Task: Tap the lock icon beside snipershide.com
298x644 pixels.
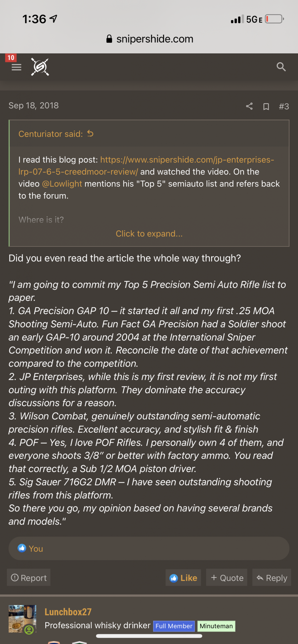Action: coord(109,39)
